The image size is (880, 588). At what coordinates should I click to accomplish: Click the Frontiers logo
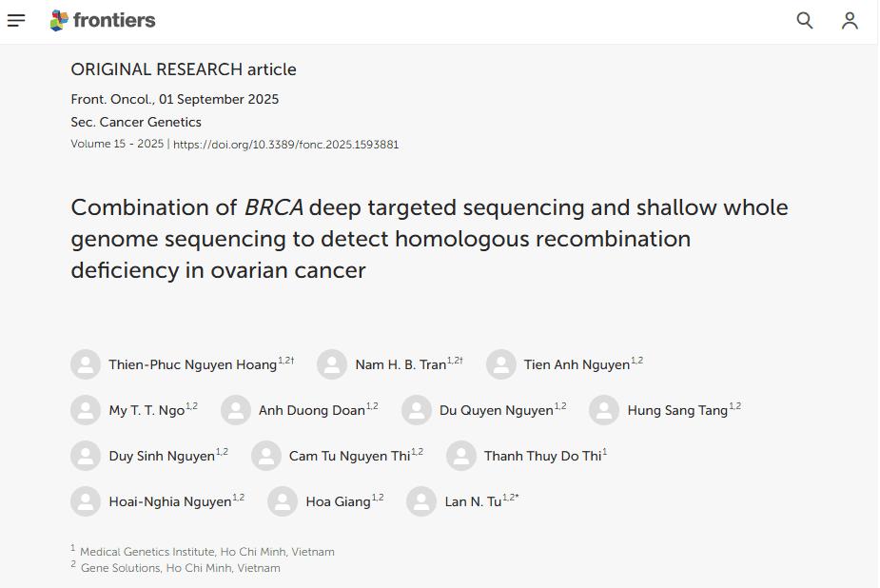pyautogui.click(x=103, y=20)
